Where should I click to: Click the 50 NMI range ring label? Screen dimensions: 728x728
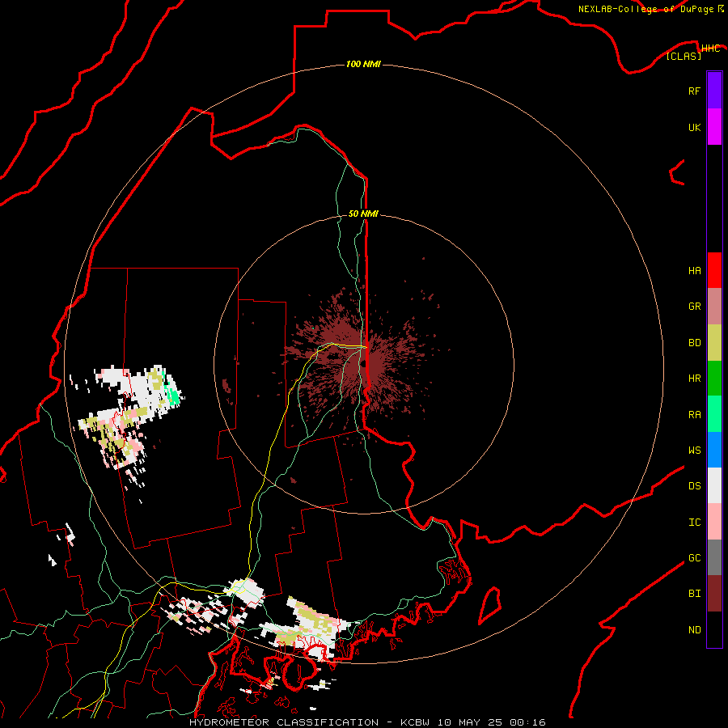363,214
